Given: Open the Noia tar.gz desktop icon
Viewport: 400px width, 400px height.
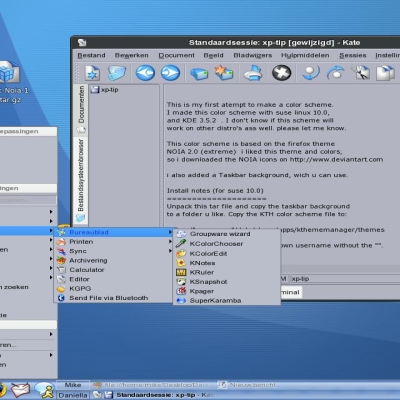Looking at the screenshot, I should (9, 71).
